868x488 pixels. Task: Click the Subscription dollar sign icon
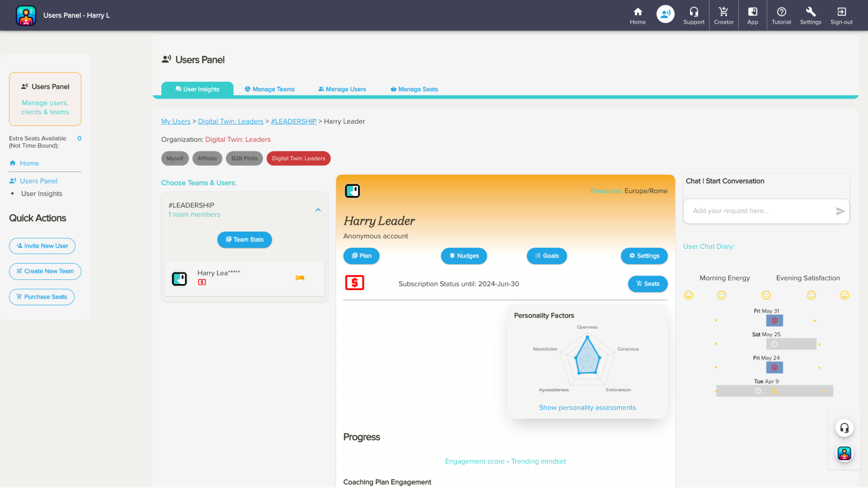coord(354,283)
